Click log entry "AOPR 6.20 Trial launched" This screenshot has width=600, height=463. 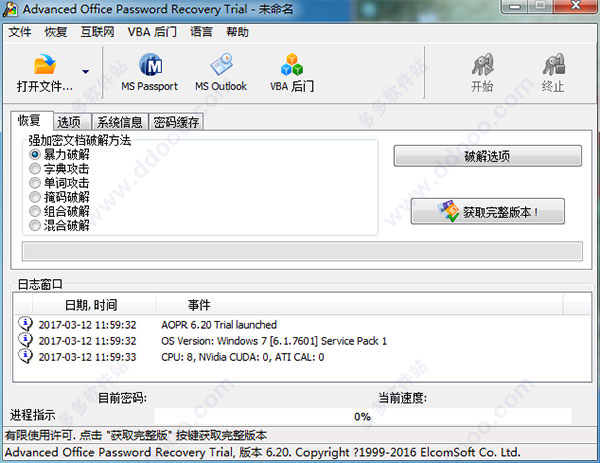219,325
